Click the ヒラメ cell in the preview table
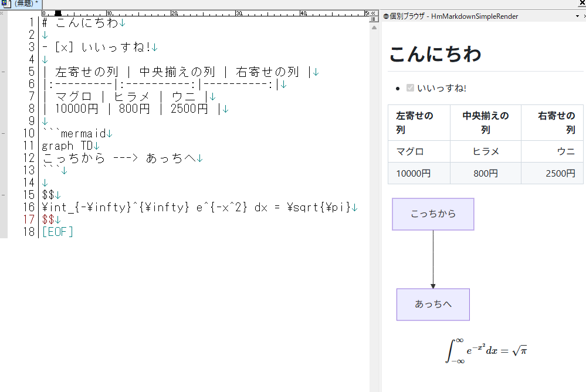This screenshot has height=392, width=586. pyautogui.click(x=486, y=151)
